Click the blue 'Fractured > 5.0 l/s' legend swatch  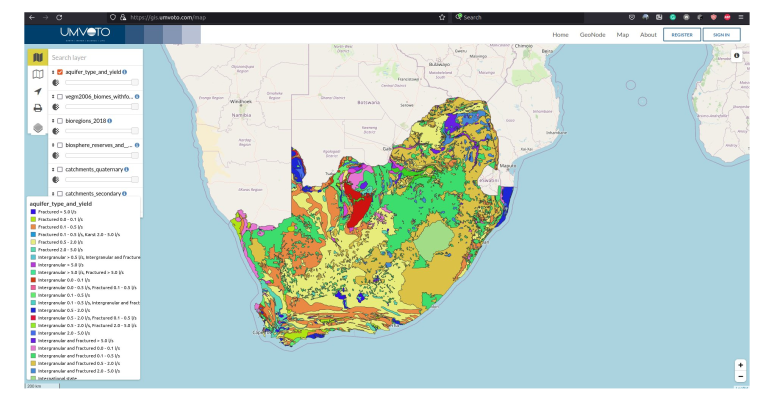pos(33,212)
